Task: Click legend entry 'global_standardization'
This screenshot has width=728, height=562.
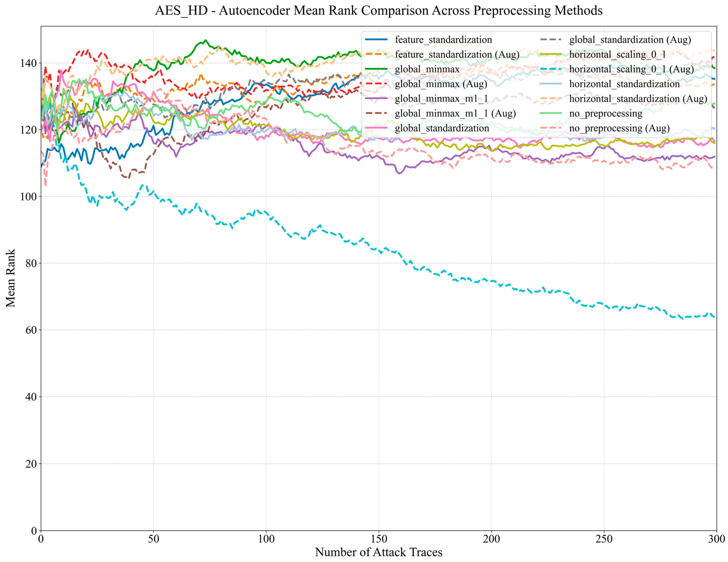Action: coord(442,128)
